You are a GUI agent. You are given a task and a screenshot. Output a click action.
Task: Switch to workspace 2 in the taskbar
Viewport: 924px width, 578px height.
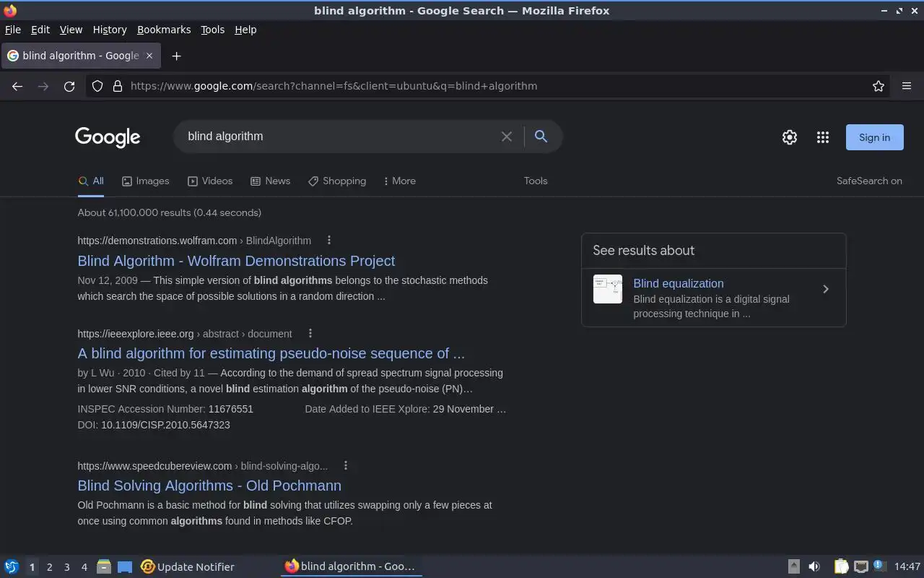(x=49, y=567)
